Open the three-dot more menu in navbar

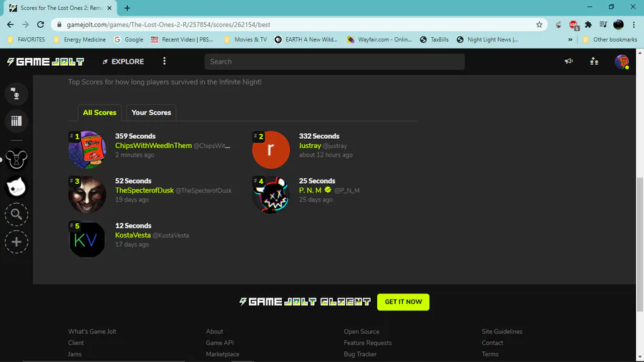(x=165, y=61)
